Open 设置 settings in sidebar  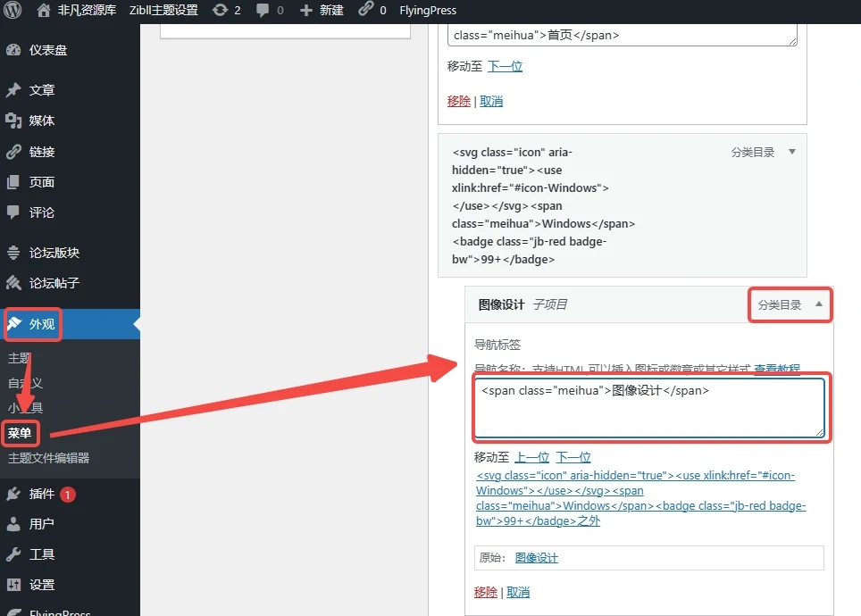coord(41,585)
